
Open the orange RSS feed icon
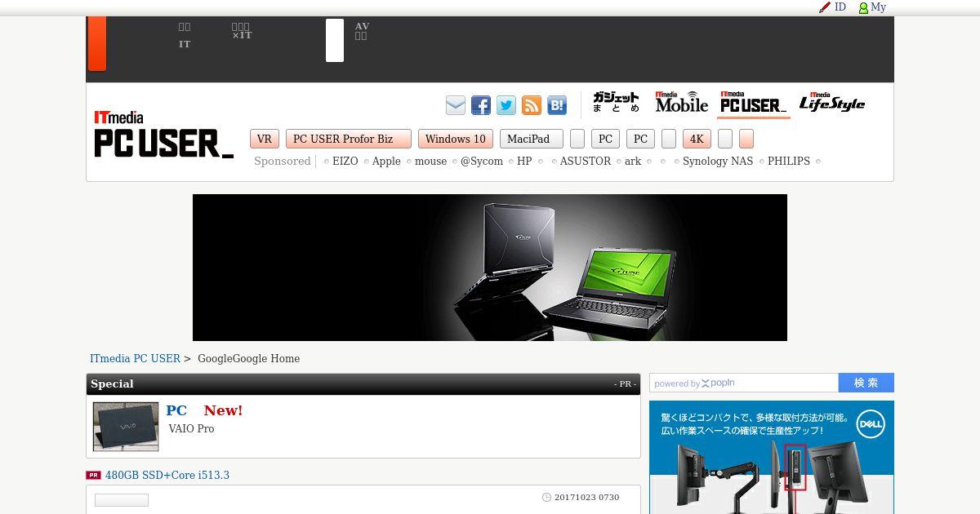point(532,105)
